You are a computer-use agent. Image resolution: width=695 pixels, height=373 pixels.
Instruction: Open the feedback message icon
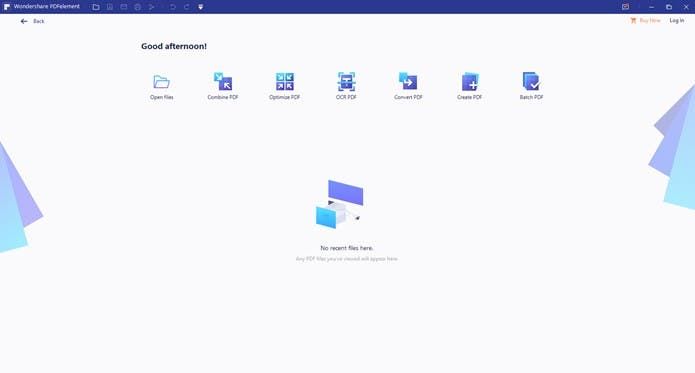tap(625, 7)
